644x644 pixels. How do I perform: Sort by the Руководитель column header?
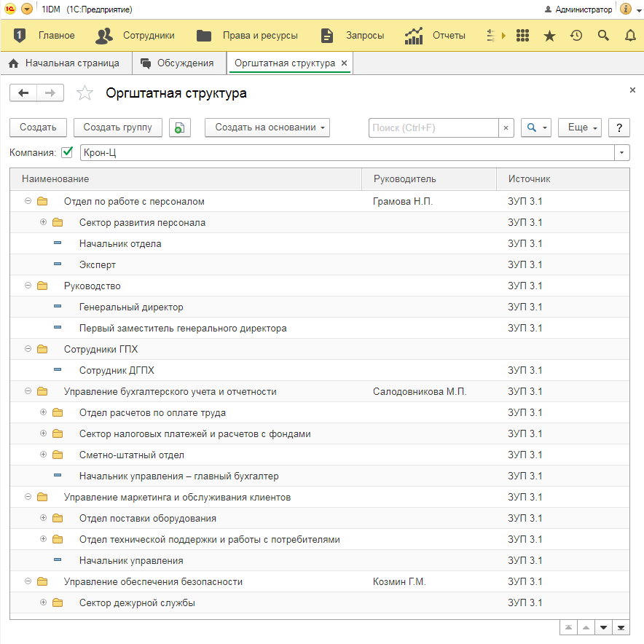point(429,179)
